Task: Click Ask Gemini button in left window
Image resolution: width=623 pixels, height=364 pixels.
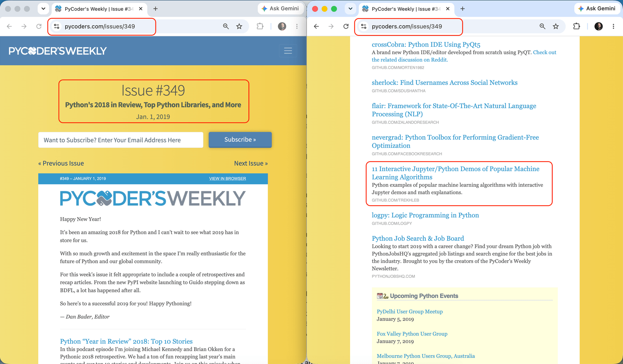Action: coord(280,8)
